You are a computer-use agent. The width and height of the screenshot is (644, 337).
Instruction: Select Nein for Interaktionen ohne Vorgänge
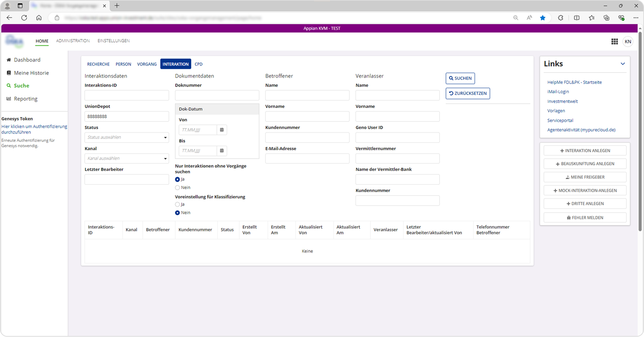pyautogui.click(x=177, y=188)
